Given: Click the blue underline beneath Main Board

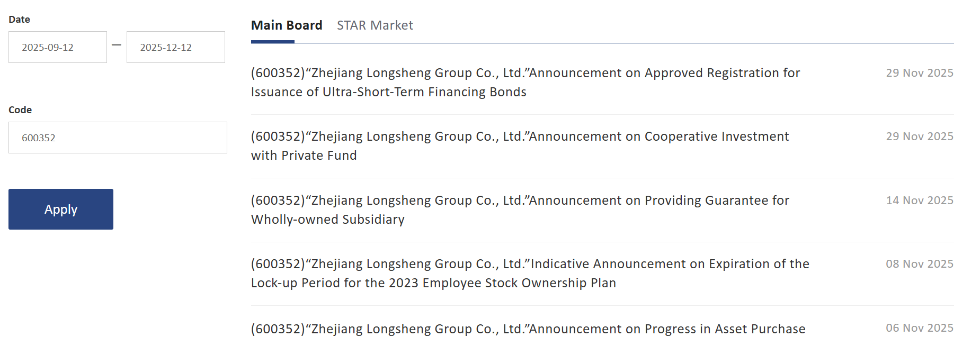Looking at the screenshot, I should [x=272, y=42].
